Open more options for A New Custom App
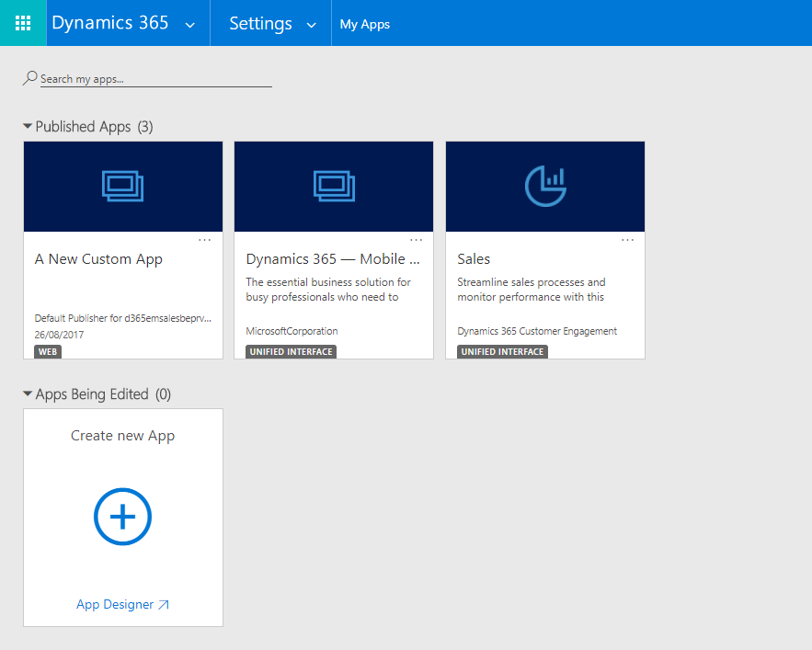The height and width of the screenshot is (650, 812). click(x=204, y=240)
